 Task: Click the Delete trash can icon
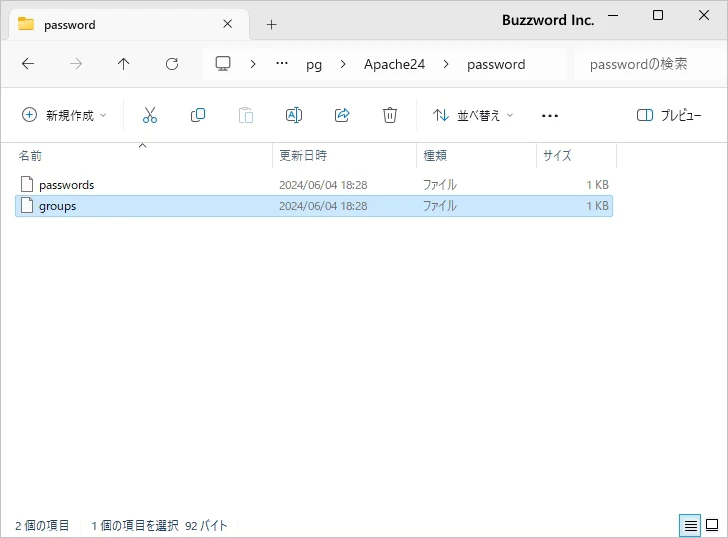[x=390, y=115]
